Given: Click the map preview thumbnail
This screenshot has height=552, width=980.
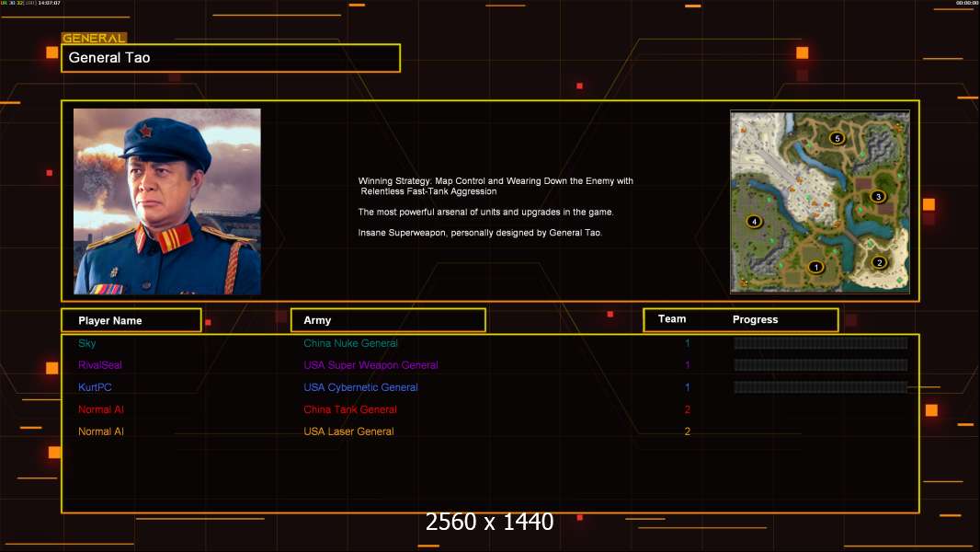Looking at the screenshot, I should (820, 201).
